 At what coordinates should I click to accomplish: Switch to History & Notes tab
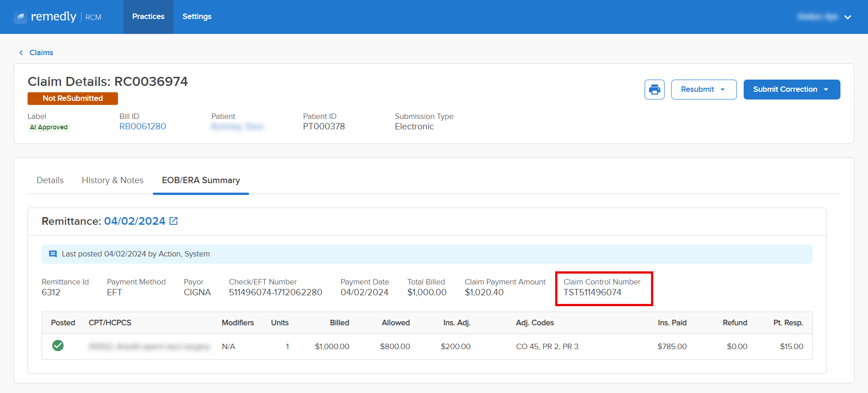pos(113,180)
